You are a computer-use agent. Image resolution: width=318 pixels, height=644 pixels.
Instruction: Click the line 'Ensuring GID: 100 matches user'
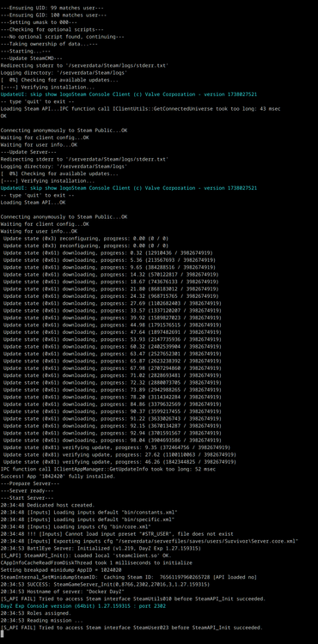[x=53, y=15]
